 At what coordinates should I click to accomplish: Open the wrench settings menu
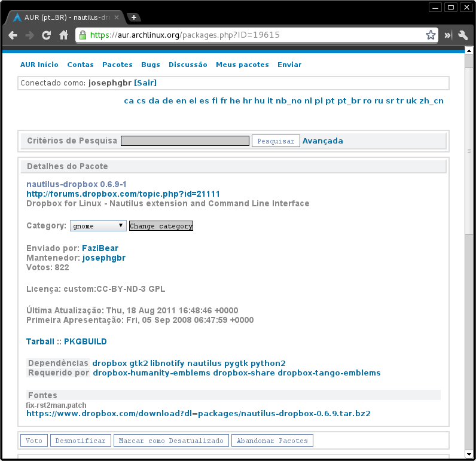463,35
